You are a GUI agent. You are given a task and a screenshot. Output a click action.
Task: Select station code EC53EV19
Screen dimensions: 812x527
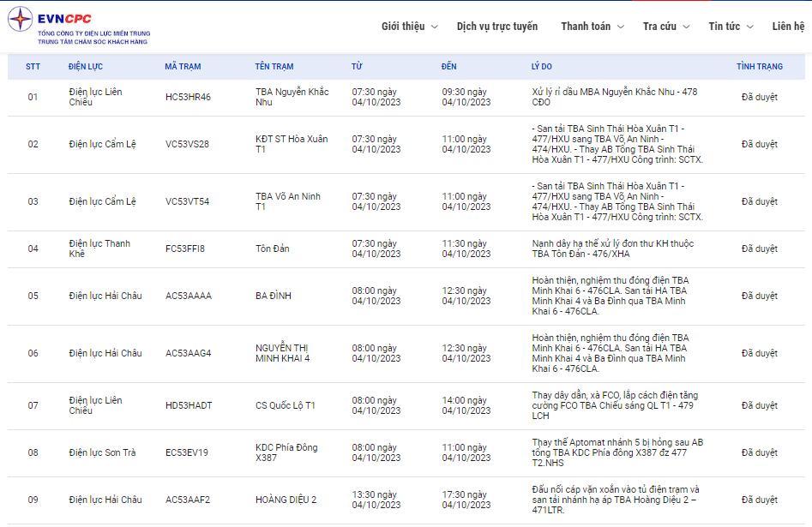tap(187, 452)
